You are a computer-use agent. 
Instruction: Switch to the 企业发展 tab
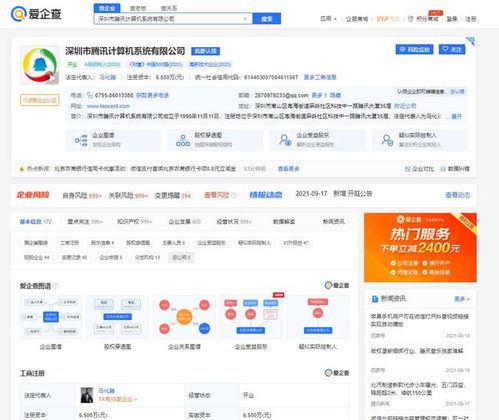[x=185, y=222]
